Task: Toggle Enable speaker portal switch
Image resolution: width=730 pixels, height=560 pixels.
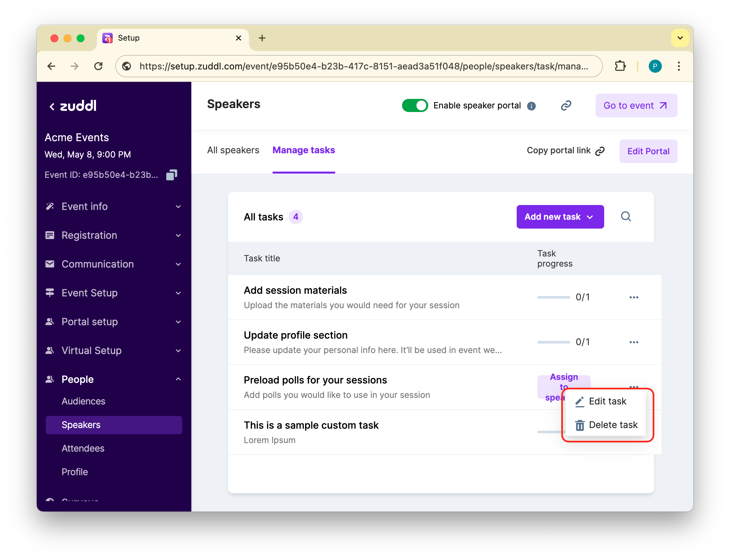Action: pos(414,106)
